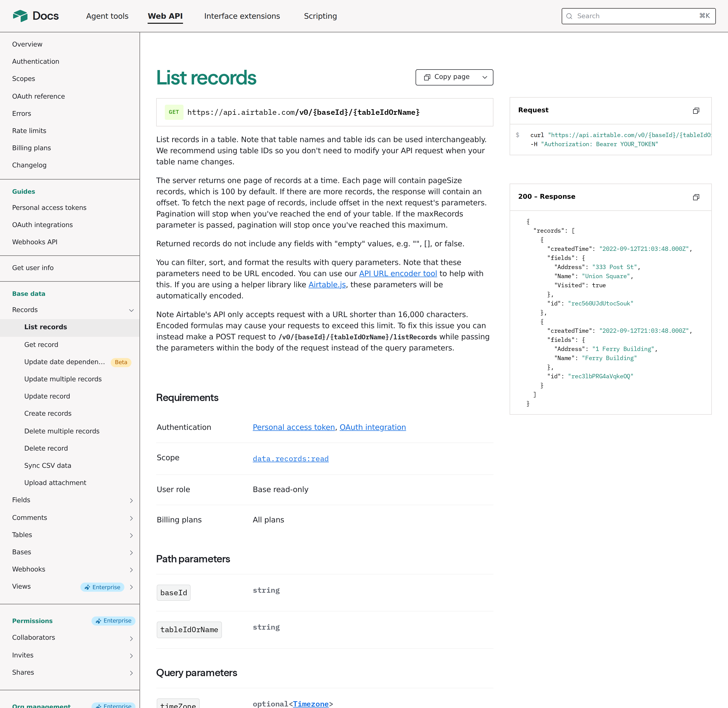This screenshot has height=708, width=728.
Task: Open the Agent tools tab
Action: (x=107, y=16)
